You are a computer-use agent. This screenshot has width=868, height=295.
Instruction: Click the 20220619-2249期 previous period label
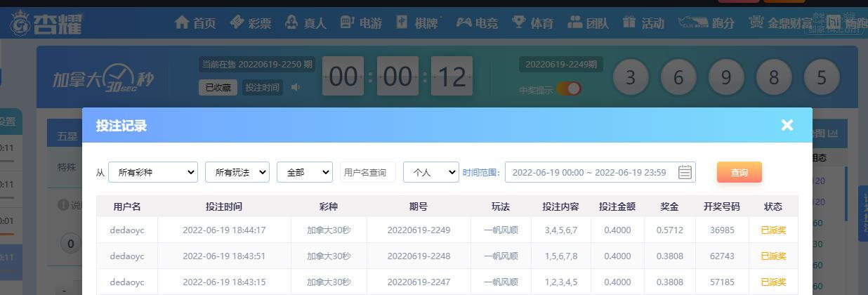pyautogui.click(x=561, y=64)
